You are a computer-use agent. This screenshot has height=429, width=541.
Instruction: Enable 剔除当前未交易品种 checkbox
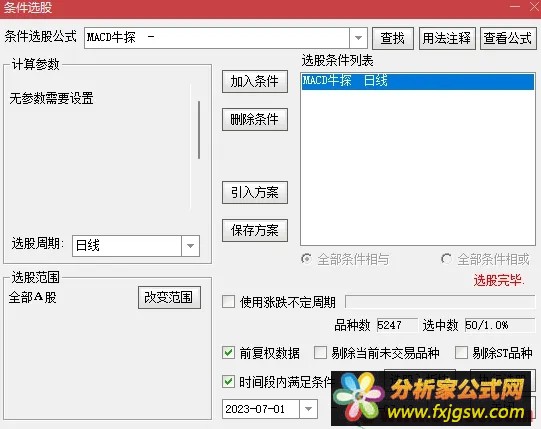[320, 353]
